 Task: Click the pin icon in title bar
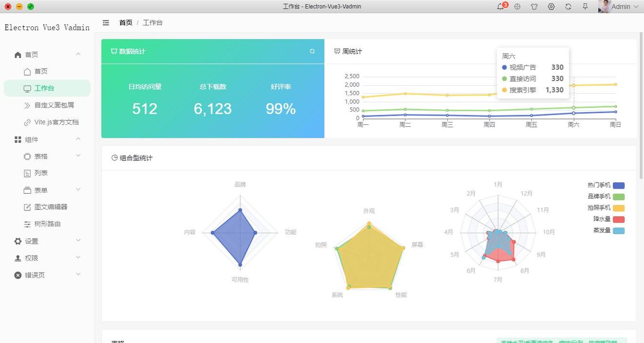(x=585, y=7)
